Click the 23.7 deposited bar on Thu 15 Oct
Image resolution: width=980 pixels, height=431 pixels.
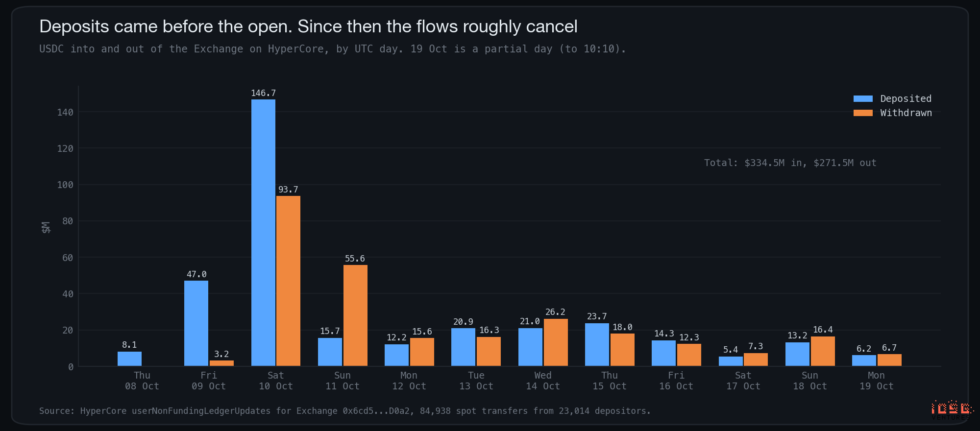coord(597,344)
